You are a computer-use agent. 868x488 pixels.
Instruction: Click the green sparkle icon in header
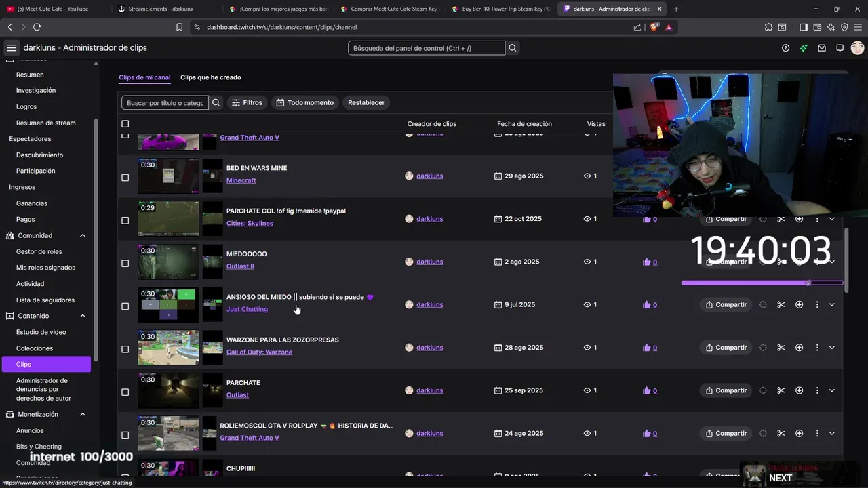coord(804,48)
